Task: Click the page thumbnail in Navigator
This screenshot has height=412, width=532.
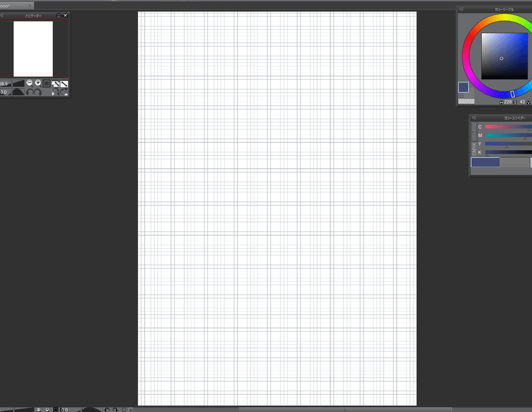Action: (x=33, y=49)
